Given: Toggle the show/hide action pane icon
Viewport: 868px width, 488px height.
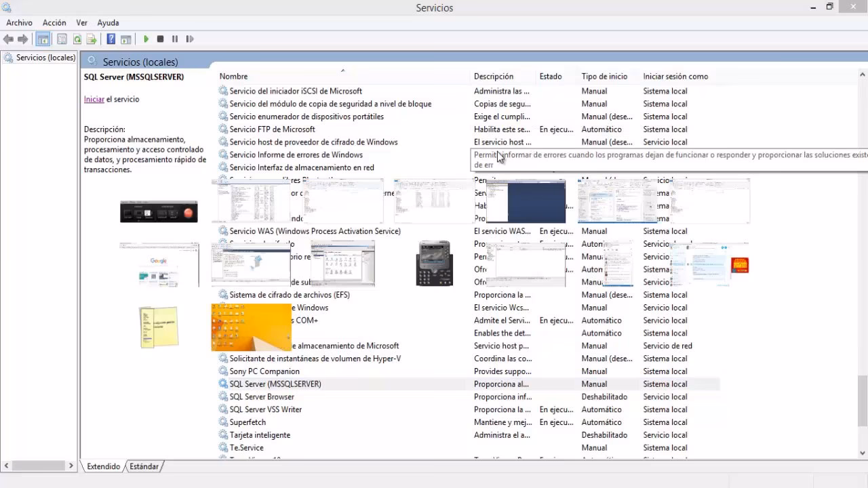Looking at the screenshot, I should pos(125,39).
